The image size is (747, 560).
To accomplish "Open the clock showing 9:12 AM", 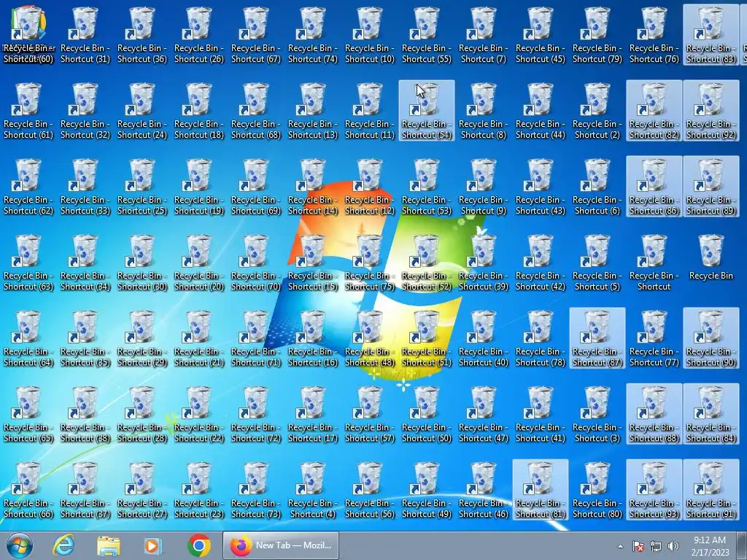I will [710, 546].
